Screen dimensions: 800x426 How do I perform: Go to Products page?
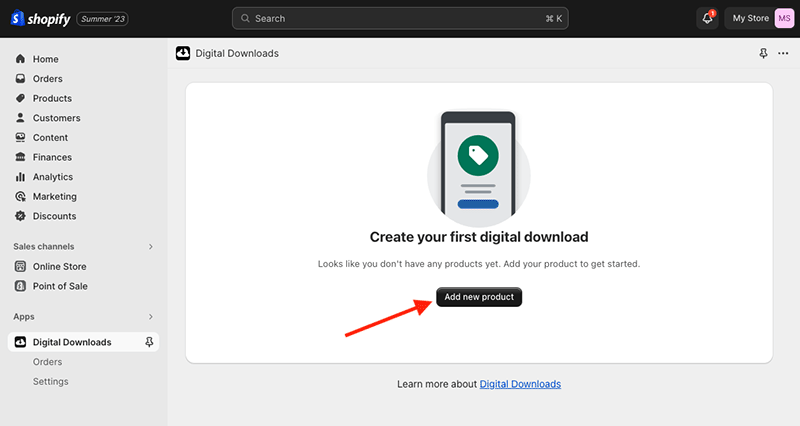[52, 98]
